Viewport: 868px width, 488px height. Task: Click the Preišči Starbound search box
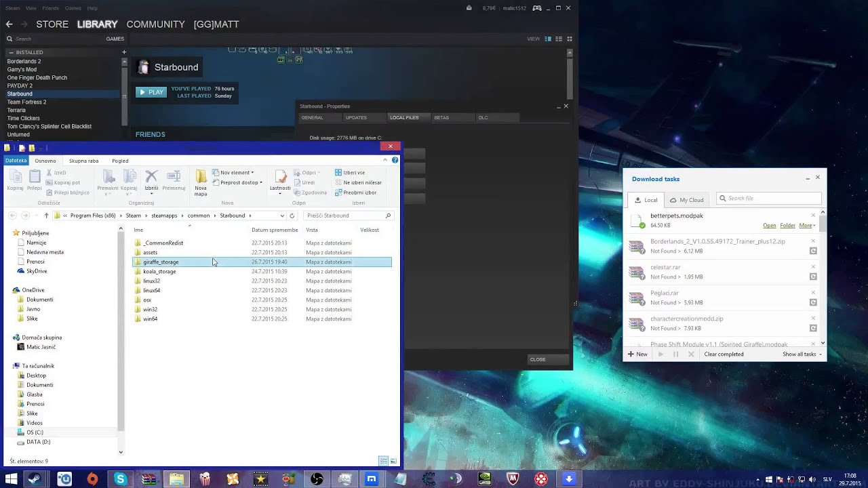pos(349,216)
